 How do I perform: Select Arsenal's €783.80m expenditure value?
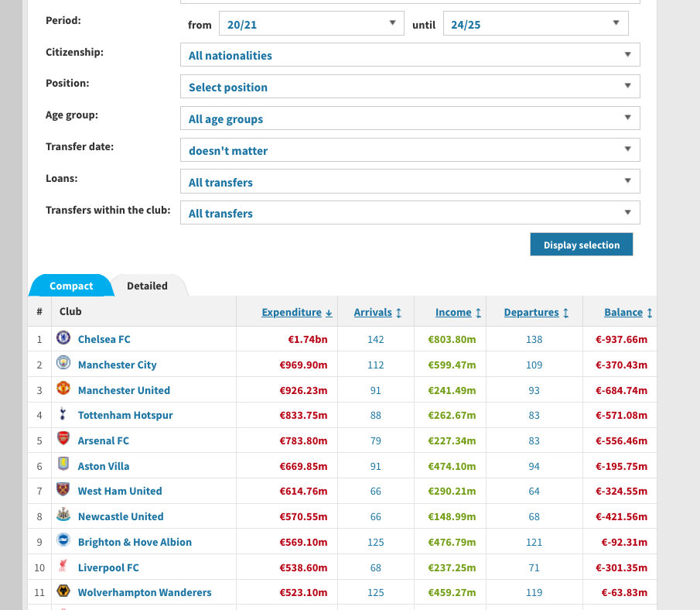pyautogui.click(x=303, y=441)
